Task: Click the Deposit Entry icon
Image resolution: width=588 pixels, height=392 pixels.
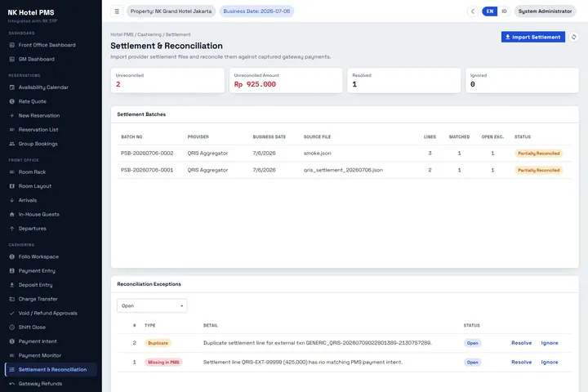Action: (x=12, y=285)
